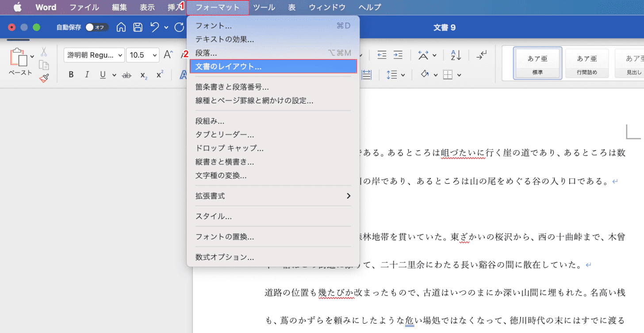Choose 数式オプション... menu item
Screen dimensions: 644x333
tap(273, 257)
